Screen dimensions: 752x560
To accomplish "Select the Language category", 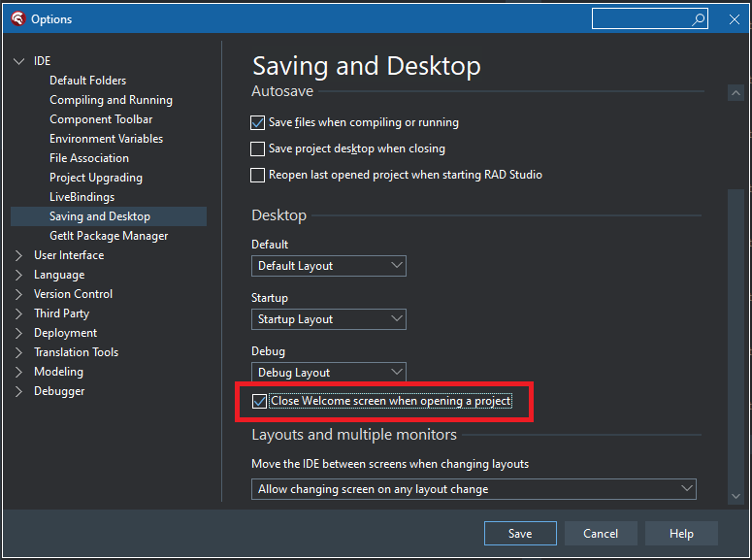I will pyautogui.click(x=59, y=275).
